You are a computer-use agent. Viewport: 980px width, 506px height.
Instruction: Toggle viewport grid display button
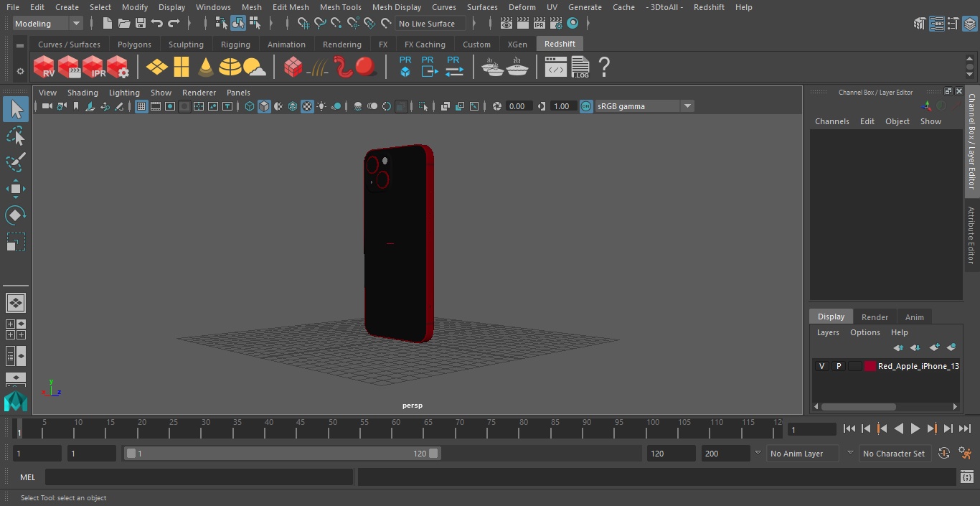[141, 106]
